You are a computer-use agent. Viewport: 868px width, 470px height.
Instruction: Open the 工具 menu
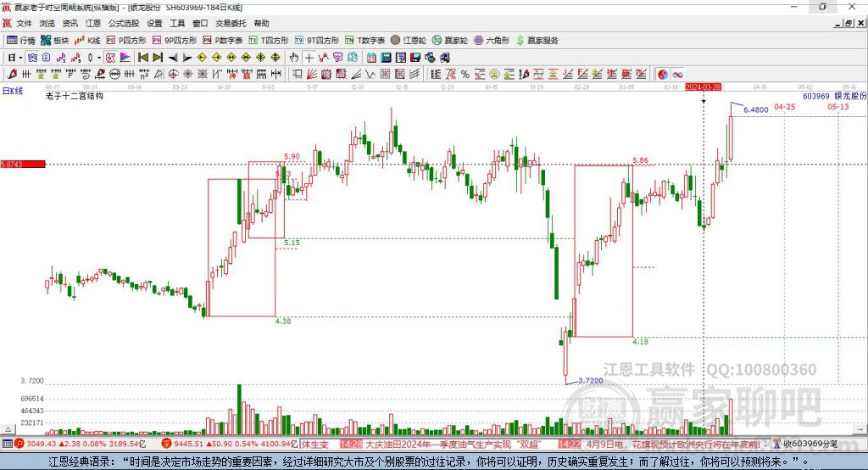(177, 23)
